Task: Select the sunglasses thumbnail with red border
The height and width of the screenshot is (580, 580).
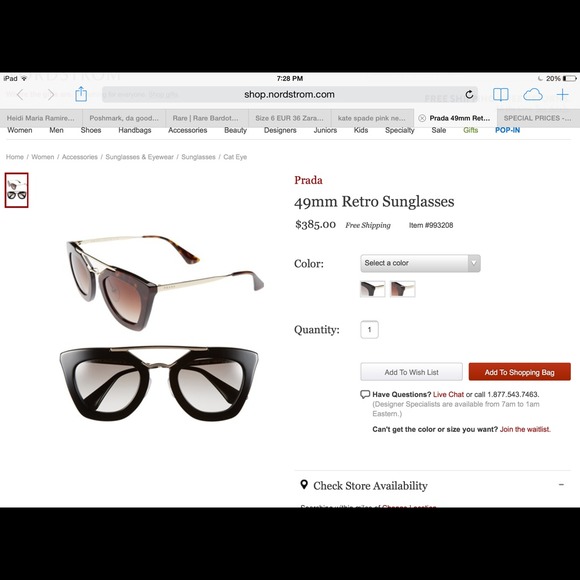Action: [17, 190]
